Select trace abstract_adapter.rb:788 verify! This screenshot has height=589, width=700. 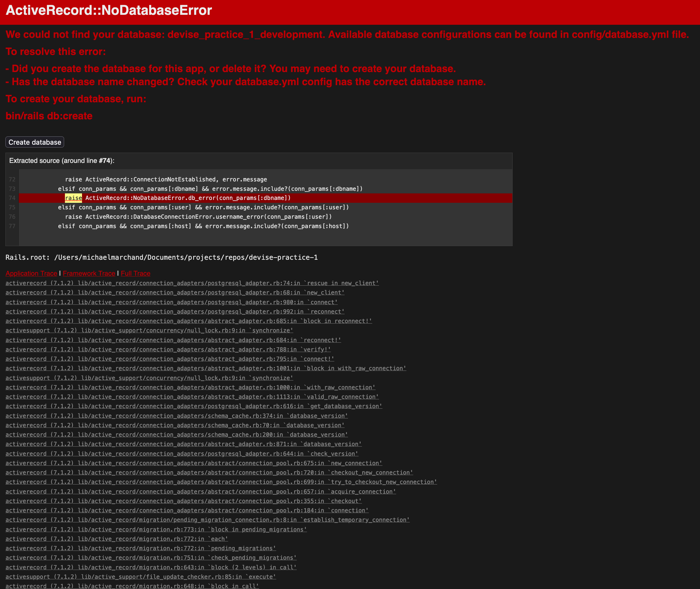click(168, 349)
